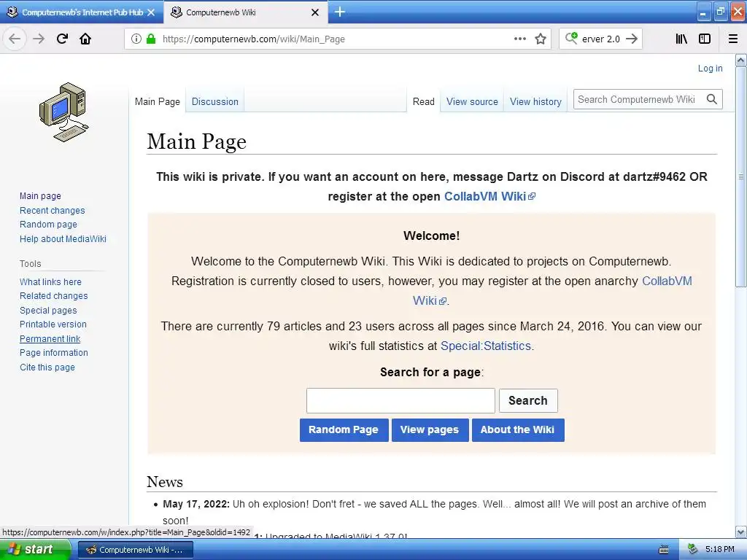Close the Computernewb Wiki tab

coord(315,12)
